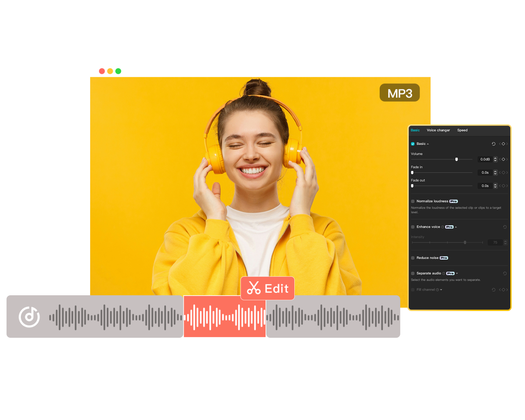Screen dimensions: 525x420
Task: Click the music note icon on the waveform bar
Action: (29, 316)
